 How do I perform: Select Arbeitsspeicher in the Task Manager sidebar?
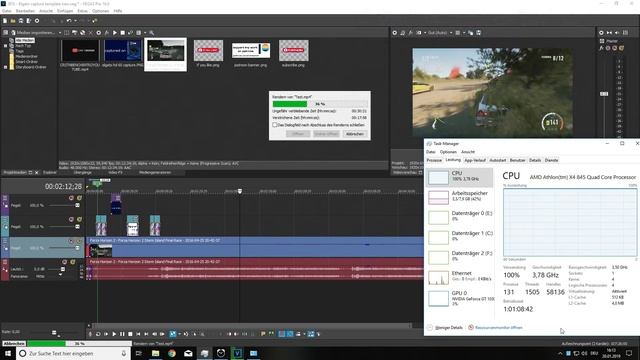pos(459,197)
